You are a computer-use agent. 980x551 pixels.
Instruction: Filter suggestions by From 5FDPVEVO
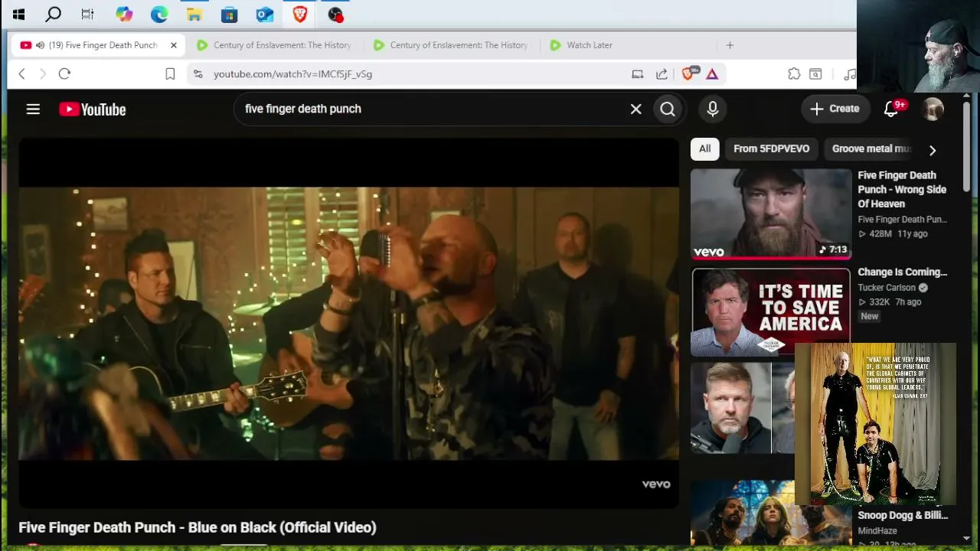pos(771,148)
